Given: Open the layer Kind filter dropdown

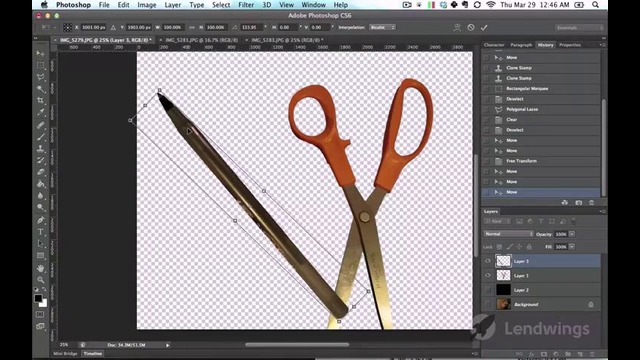Looking at the screenshot, I should click(x=497, y=221).
